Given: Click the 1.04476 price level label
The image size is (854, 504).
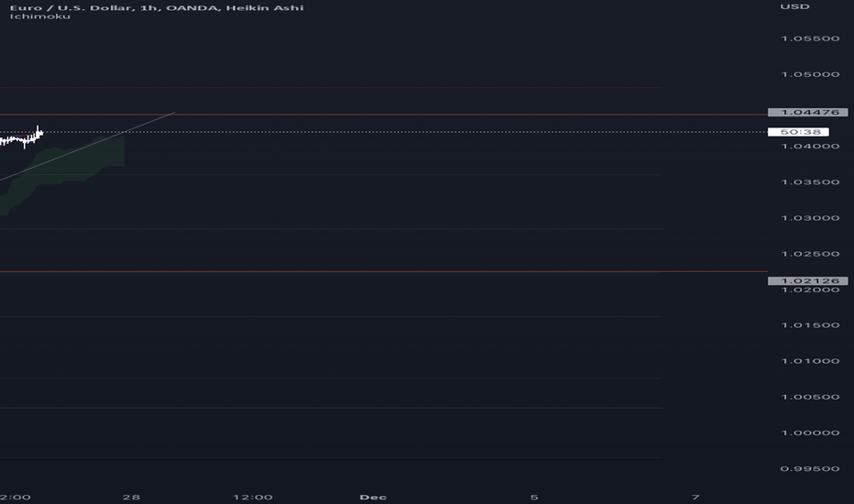Looking at the screenshot, I should (807, 112).
